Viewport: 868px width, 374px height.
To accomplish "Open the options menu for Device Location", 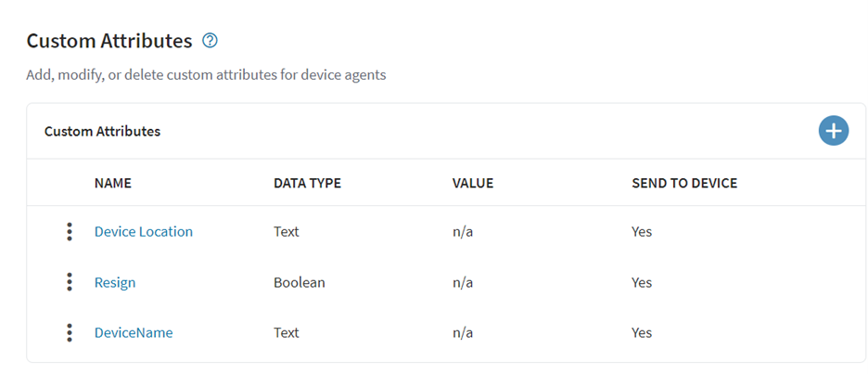I will pyautogui.click(x=70, y=232).
